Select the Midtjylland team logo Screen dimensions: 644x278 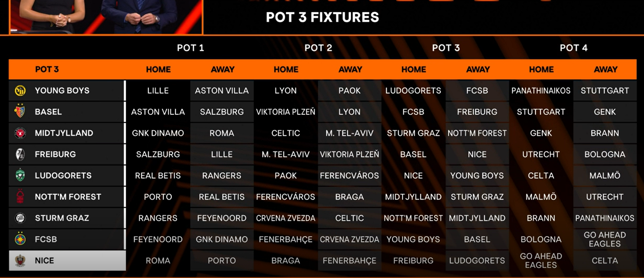pos(20,133)
